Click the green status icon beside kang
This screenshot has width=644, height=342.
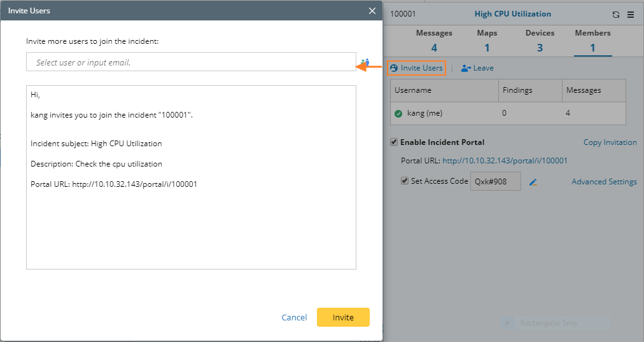[398, 114]
